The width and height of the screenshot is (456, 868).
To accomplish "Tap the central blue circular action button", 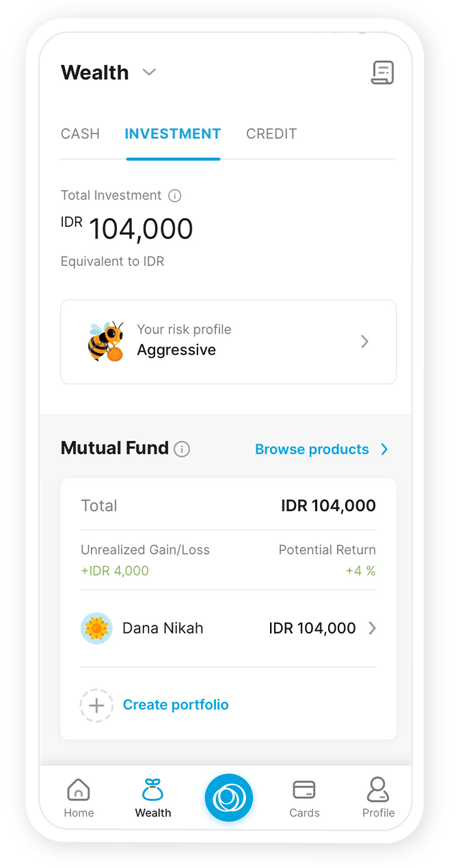I will click(228, 798).
